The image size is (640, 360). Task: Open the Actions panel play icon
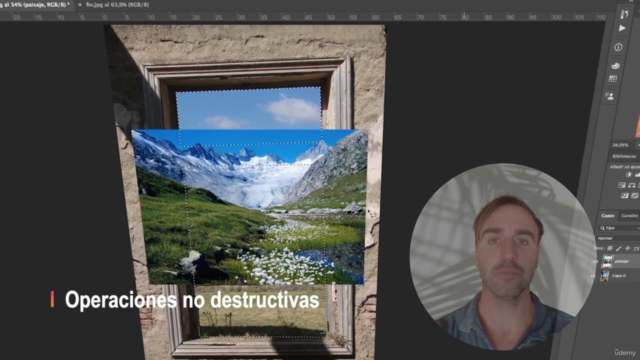click(x=622, y=28)
